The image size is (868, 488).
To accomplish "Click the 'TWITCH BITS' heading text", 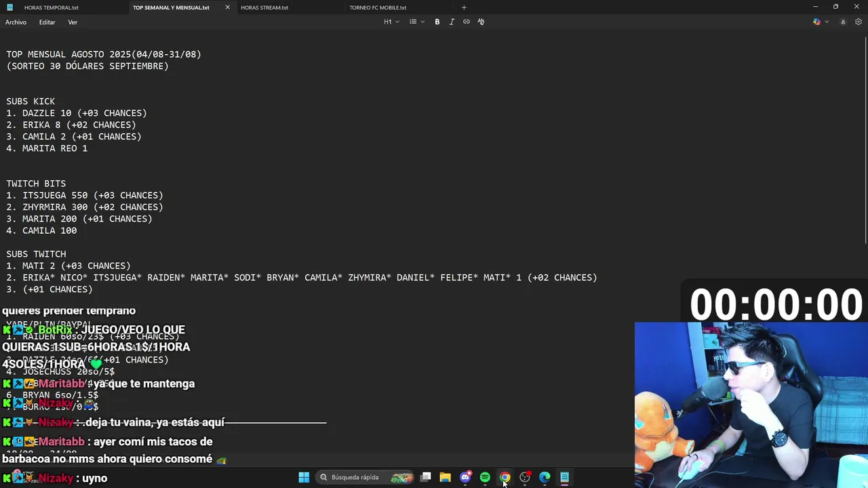I will click(x=36, y=184).
